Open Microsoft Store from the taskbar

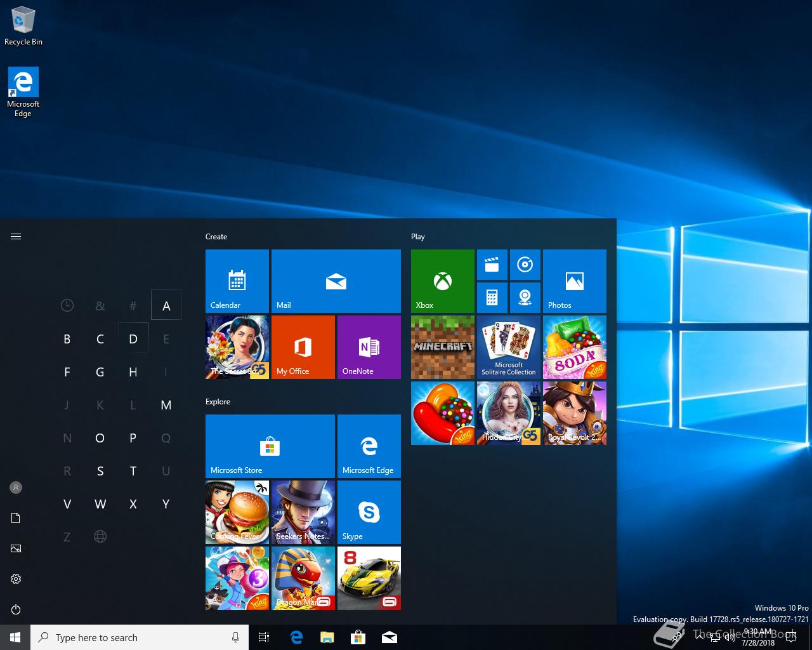[358, 637]
